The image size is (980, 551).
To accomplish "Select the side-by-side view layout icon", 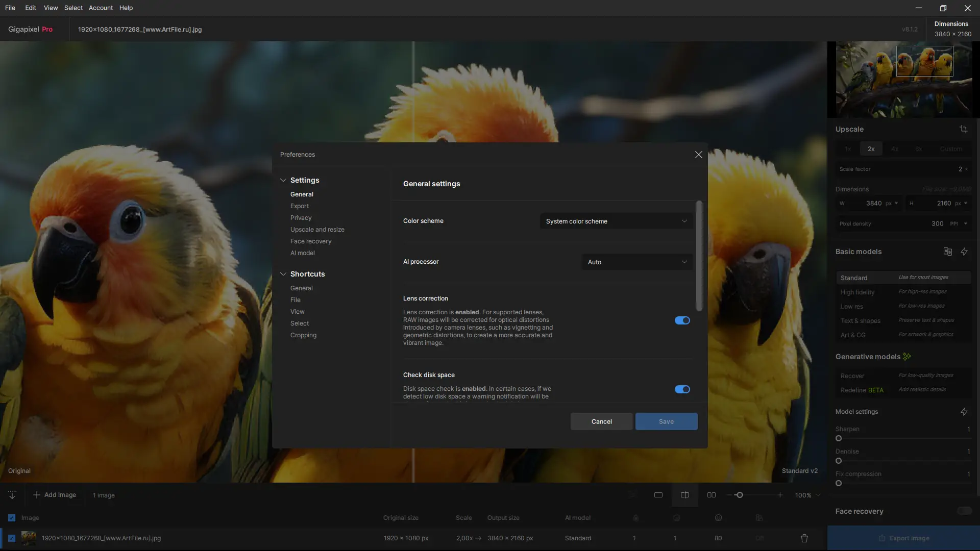I will pyautogui.click(x=711, y=495).
